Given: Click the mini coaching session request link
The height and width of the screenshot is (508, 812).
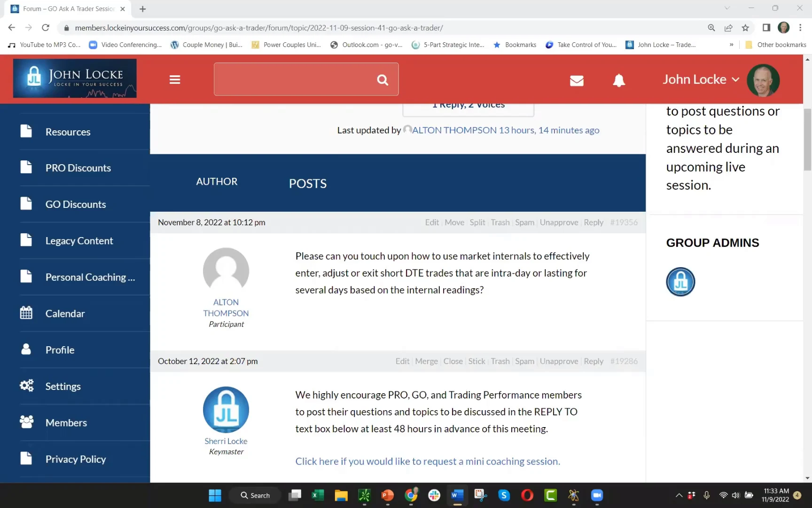Looking at the screenshot, I should (428, 461).
